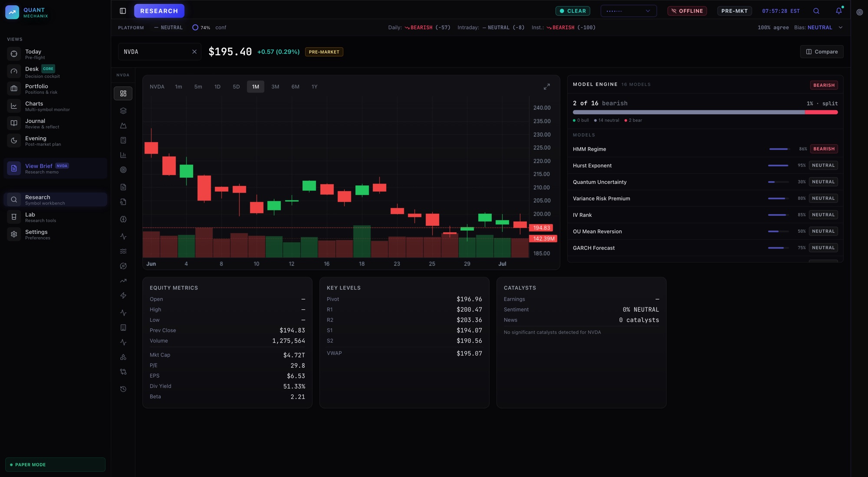Click the Pivot value $196.96
The width and height of the screenshot is (868, 477).
click(x=469, y=299)
